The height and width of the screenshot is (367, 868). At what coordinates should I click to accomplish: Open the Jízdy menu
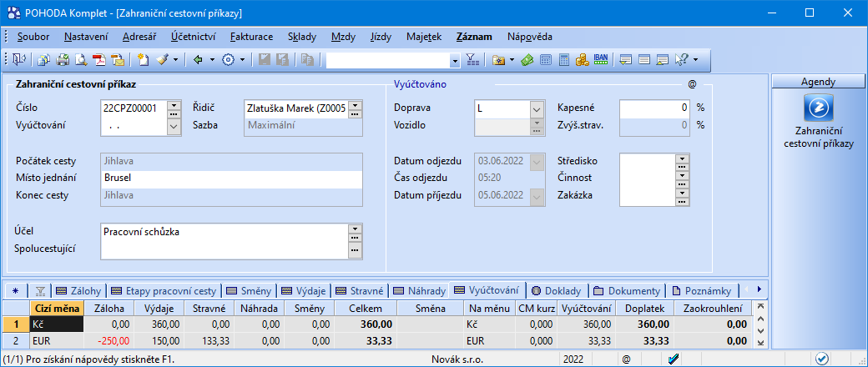tap(381, 37)
